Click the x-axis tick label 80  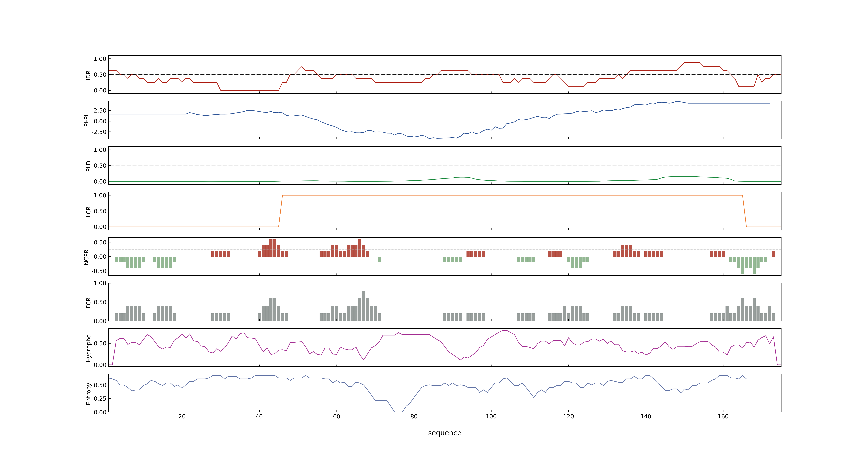414,416
